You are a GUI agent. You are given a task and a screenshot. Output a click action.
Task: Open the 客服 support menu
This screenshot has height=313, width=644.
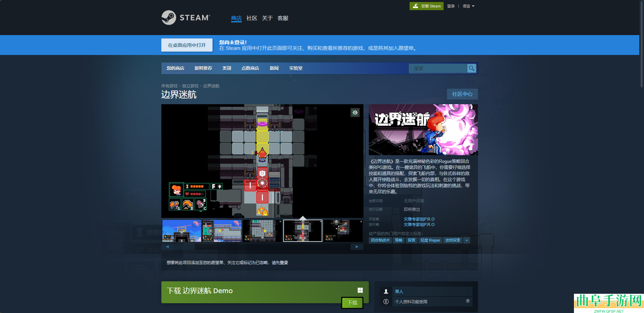click(x=283, y=18)
